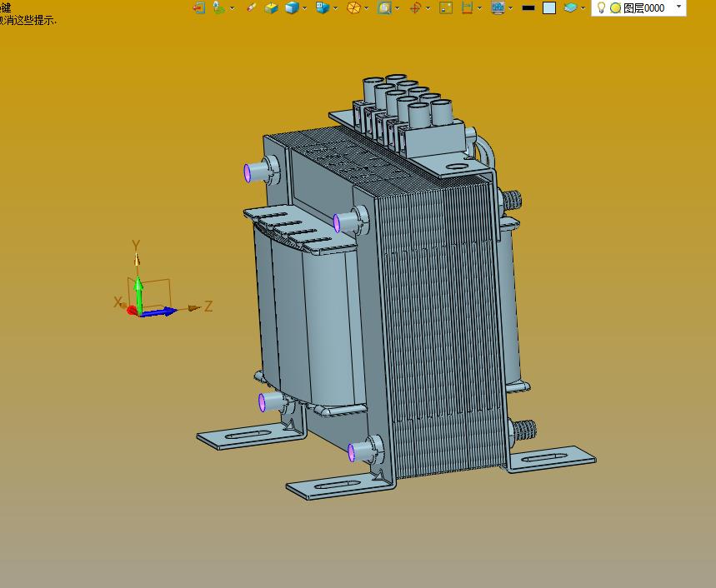
Task: Click the yellow circle layer color
Action: [x=615, y=8]
